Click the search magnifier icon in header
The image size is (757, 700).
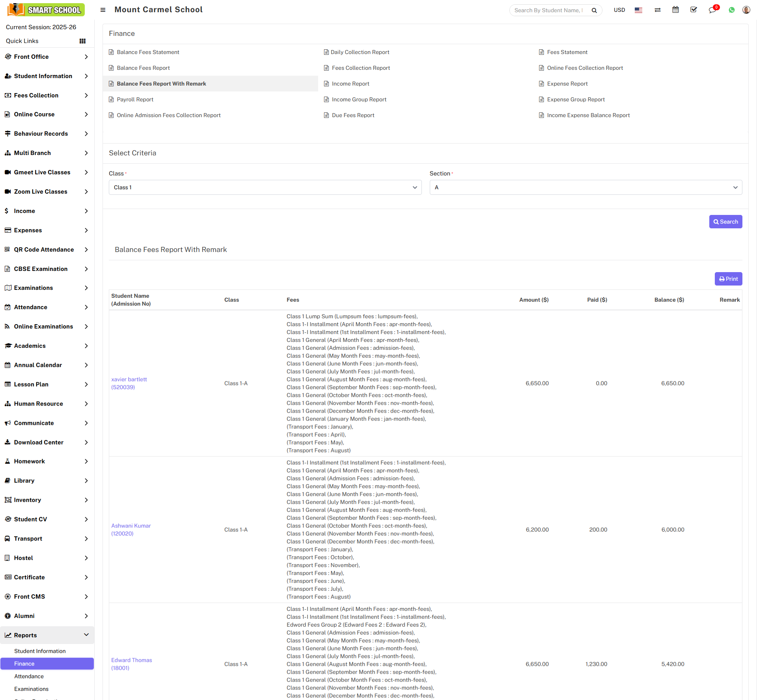pos(594,10)
